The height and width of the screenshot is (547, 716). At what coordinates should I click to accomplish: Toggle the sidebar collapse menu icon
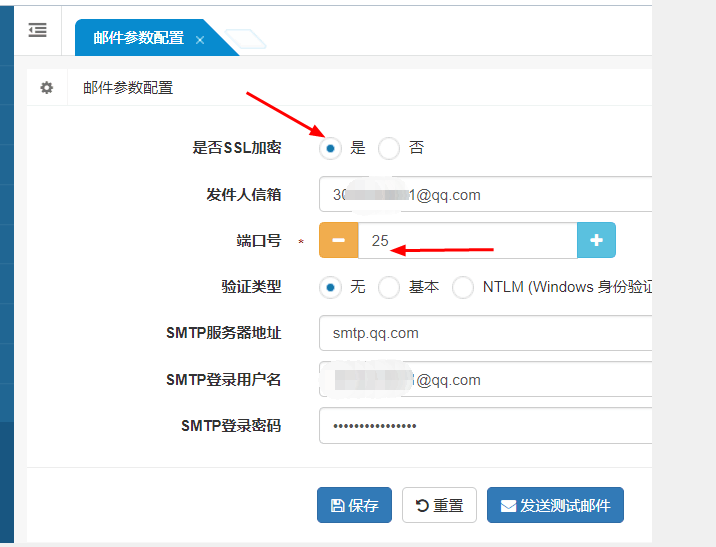tap(37, 30)
